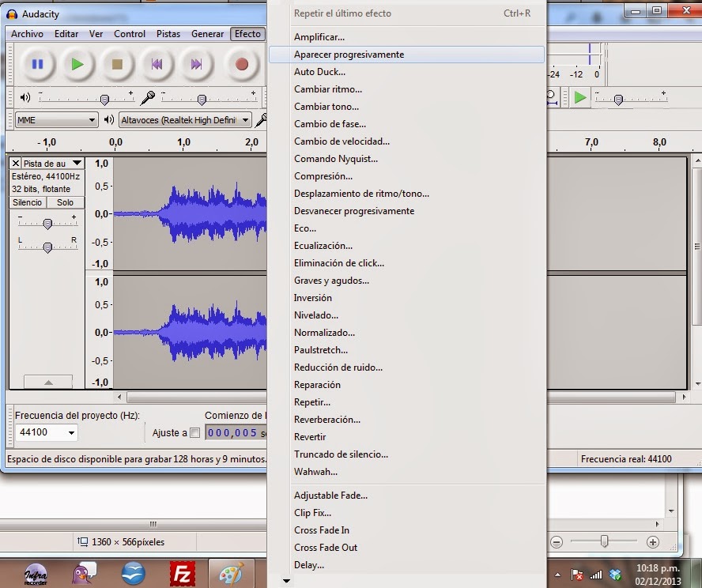
Task: Mute the track with the Silencio button
Action: pyautogui.click(x=26, y=203)
